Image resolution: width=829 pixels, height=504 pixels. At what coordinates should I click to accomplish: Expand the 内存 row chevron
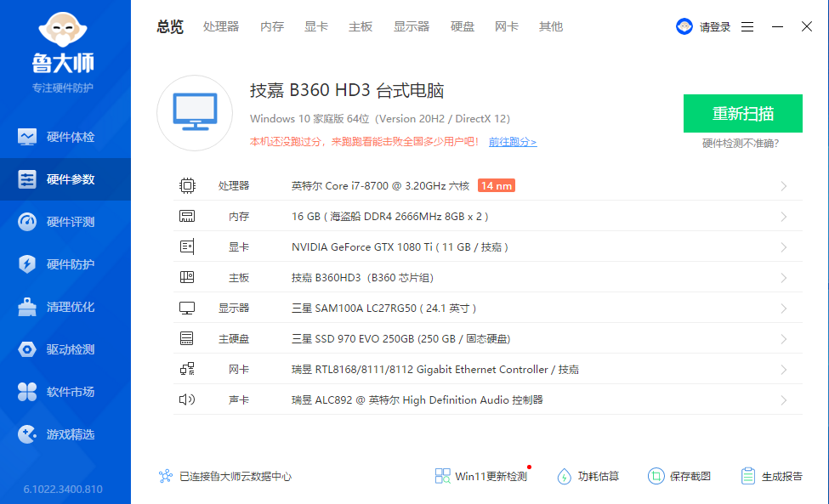point(784,217)
